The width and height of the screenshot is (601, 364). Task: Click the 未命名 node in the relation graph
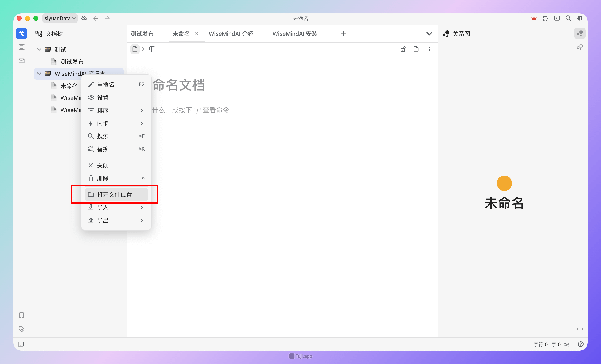pos(504,183)
